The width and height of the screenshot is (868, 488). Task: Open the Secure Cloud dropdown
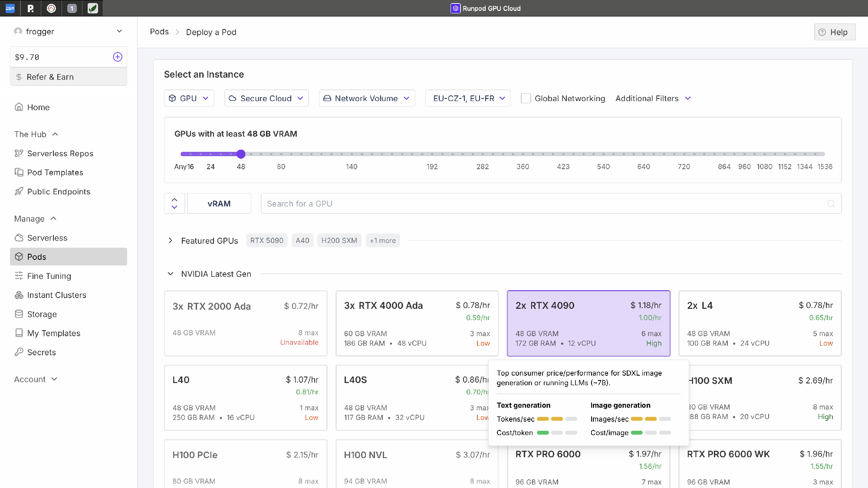[266, 98]
